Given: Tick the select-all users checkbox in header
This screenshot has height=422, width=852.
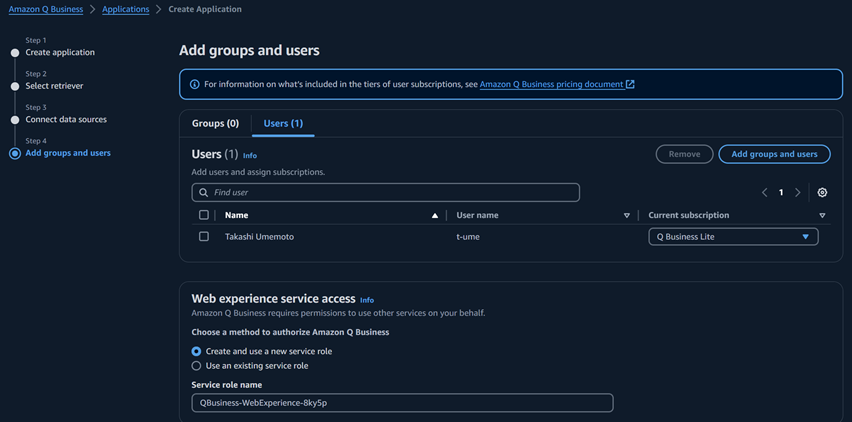Looking at the screenshot, I should click(204, 215).
